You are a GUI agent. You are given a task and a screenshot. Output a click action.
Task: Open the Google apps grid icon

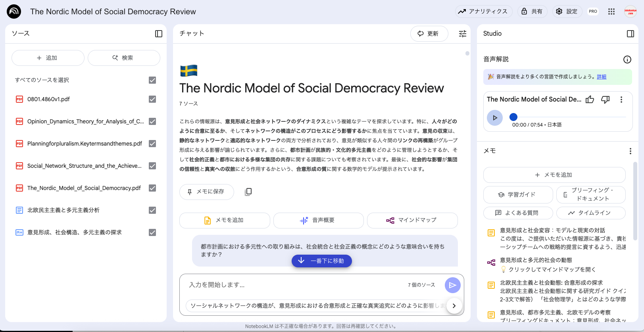(611, 12)
